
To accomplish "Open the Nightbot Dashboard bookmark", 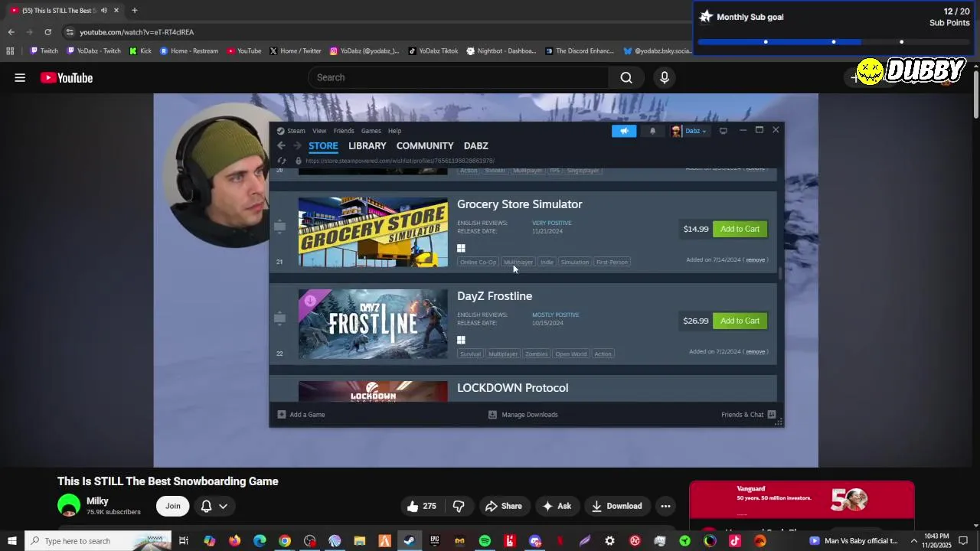I will click(x=501, y=51).
